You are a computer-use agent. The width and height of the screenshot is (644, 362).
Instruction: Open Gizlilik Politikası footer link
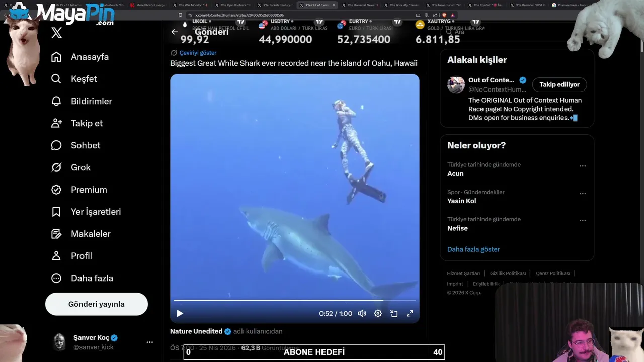click(508, 273)
